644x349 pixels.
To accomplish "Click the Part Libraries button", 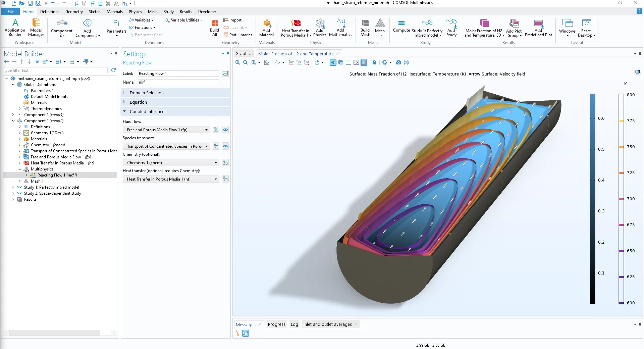I will pyautogui.click(x=238, y=35).
